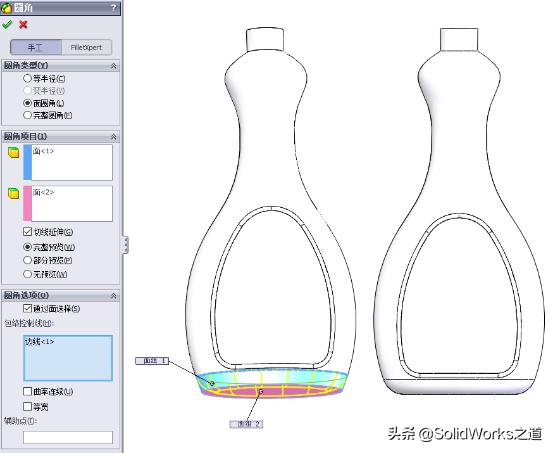Collapse the 圆角类型 fillet type section

pos(113,66)
